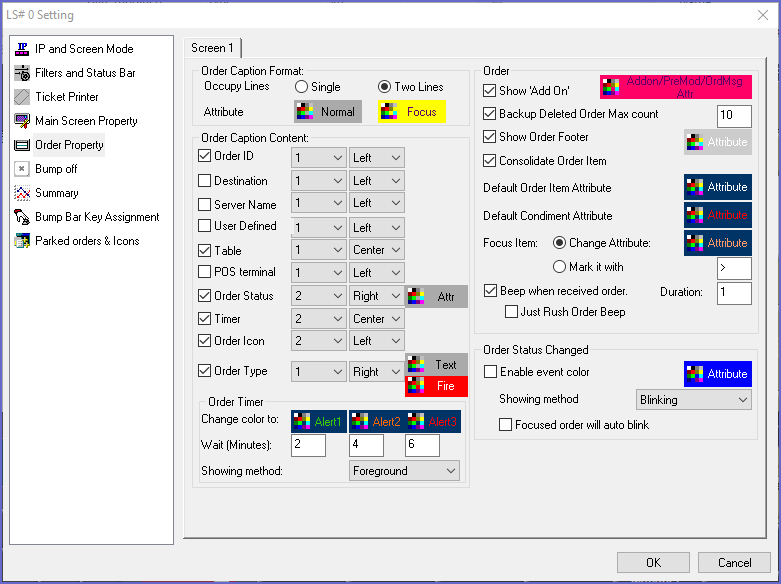Click the Alert3 wait minutes field

[x=422, y=445]
